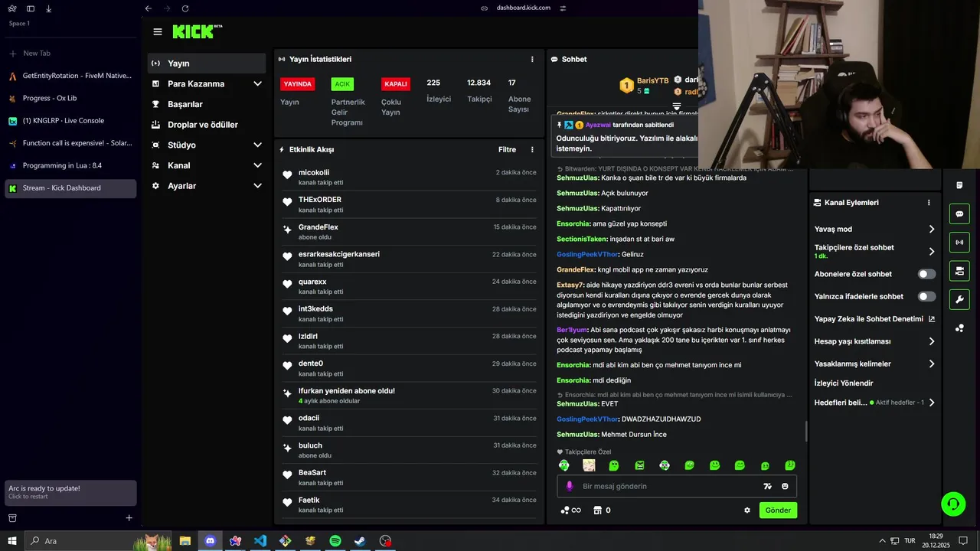Image resolution: width=980 pixels, height=551 pixels.
Task: Open Takipçilere özel sohbet settings
Action: click(874, 251)
